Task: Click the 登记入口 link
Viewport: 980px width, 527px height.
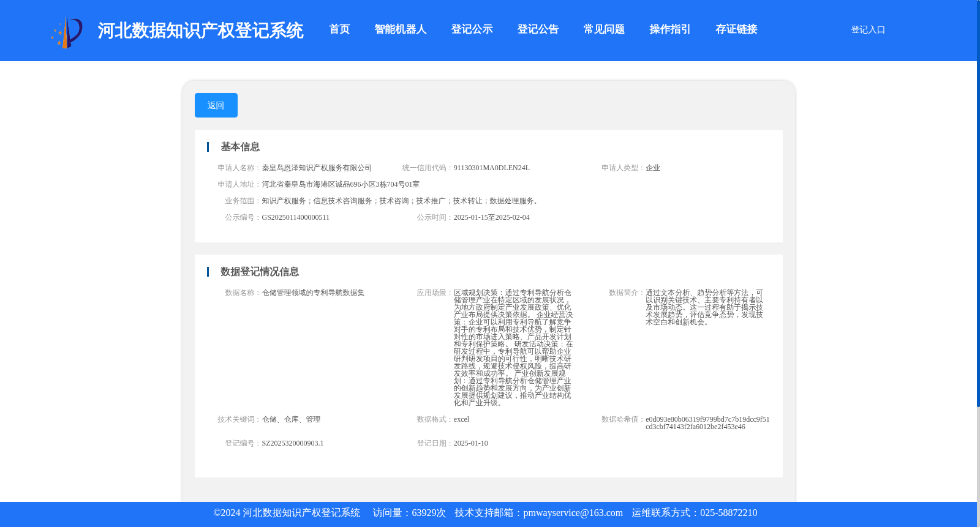Action: pyautogui.click(x=868, y=29)
